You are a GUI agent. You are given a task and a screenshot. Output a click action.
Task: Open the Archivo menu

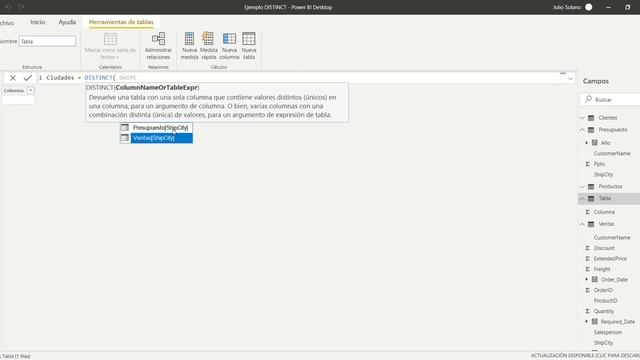tap(6, 23)
